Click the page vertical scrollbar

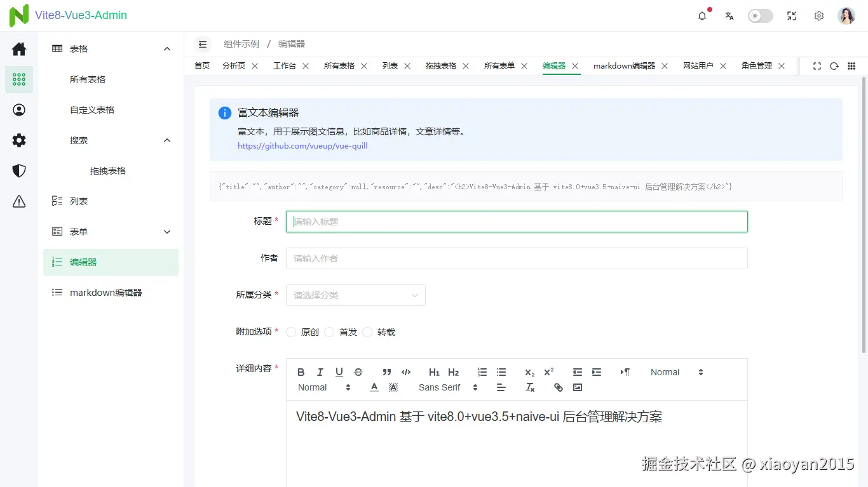point(864,216)
